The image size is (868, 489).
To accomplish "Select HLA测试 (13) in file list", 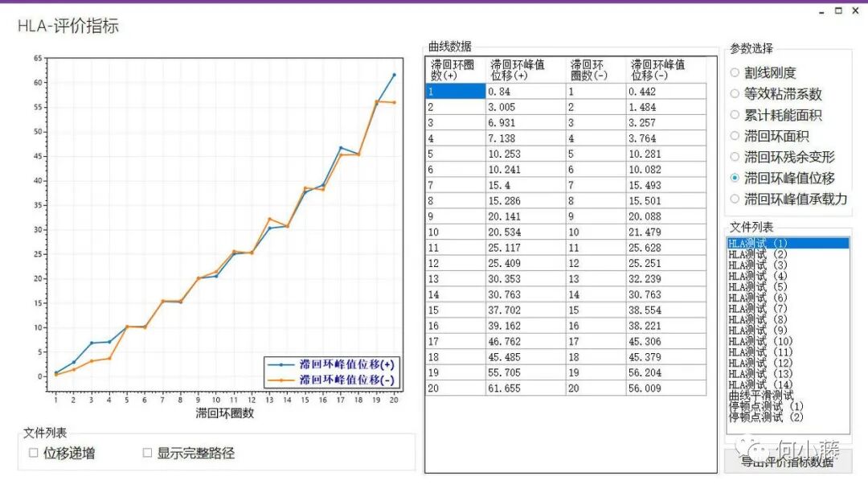I will click(788, 374).
